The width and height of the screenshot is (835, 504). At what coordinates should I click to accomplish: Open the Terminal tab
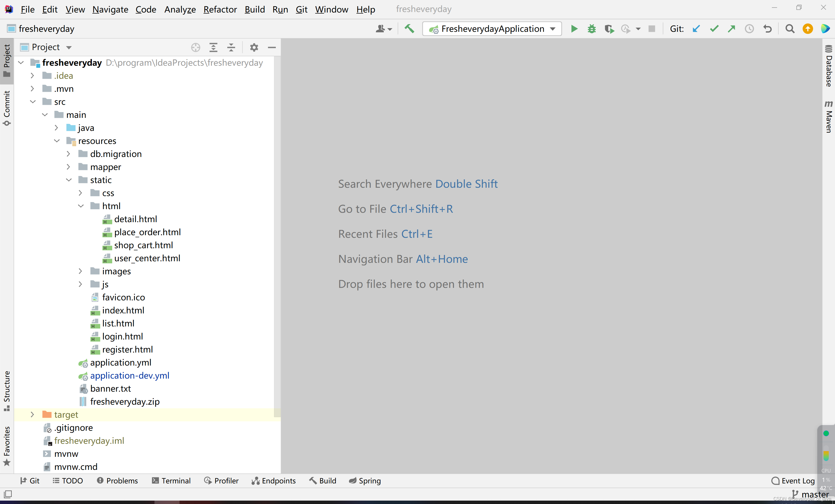point(171,481)
